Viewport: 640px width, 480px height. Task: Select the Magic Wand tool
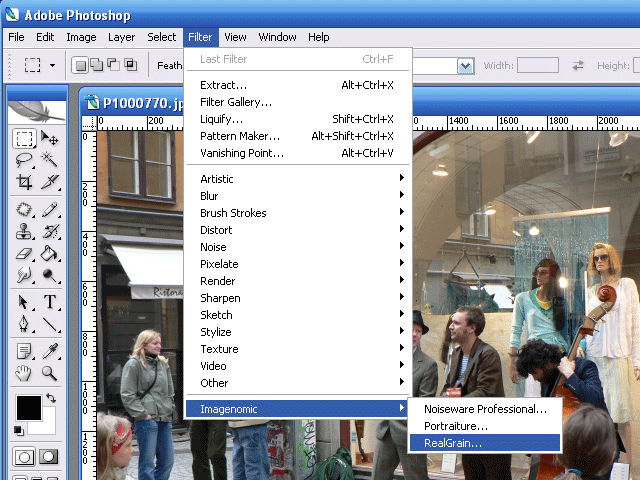tap(50, 160)
